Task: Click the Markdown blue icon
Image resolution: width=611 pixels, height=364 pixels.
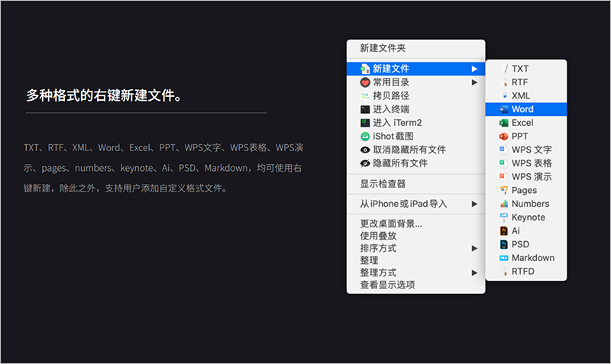Action: 504,258
